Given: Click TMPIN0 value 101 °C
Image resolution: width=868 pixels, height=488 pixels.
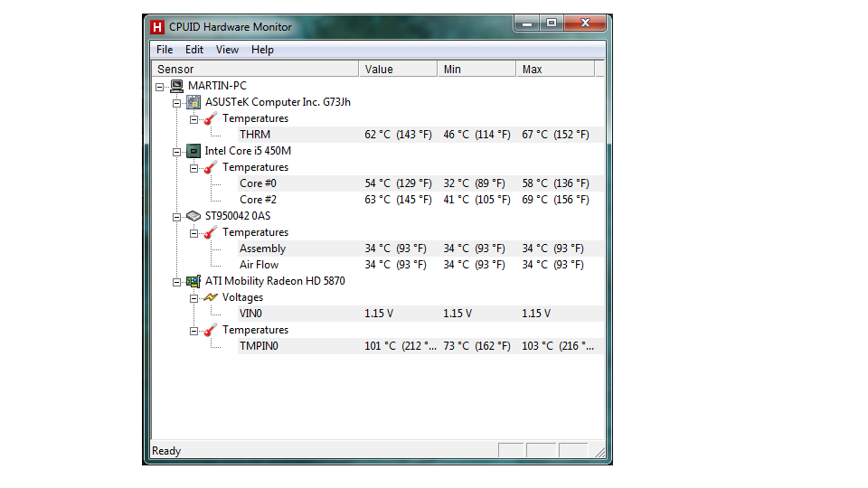Looking at the screenshot, I should [401, 346].
